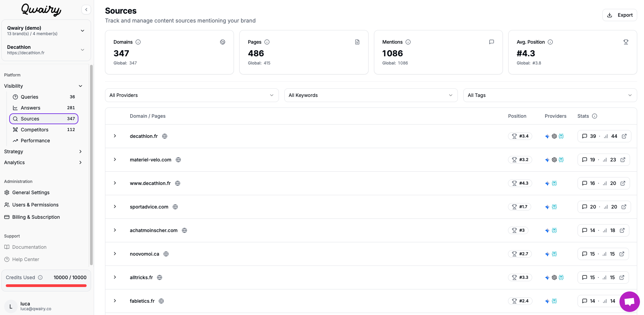Open Performance in the sidebar
The height and width of the screenshot is (315, 644).
pos(44,141)
